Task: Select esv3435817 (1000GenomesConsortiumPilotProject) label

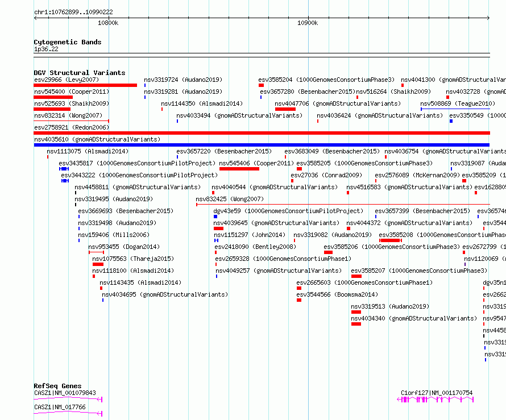Action: pyautogui.click(x=137, y=163)
